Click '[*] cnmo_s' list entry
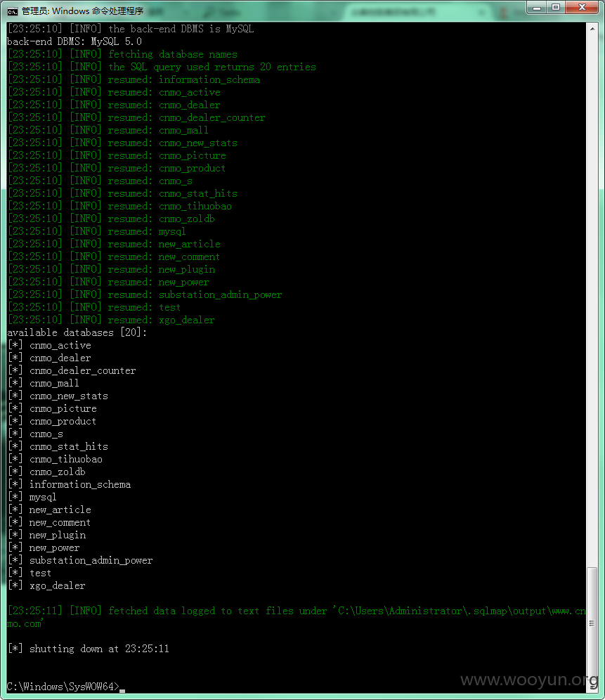 (x=36, y=434)
